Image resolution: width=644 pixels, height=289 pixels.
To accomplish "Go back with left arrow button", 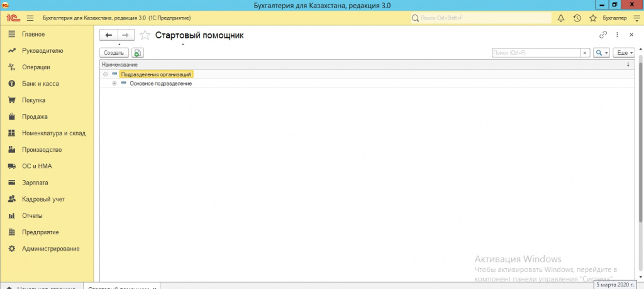I will click(108, 35).
